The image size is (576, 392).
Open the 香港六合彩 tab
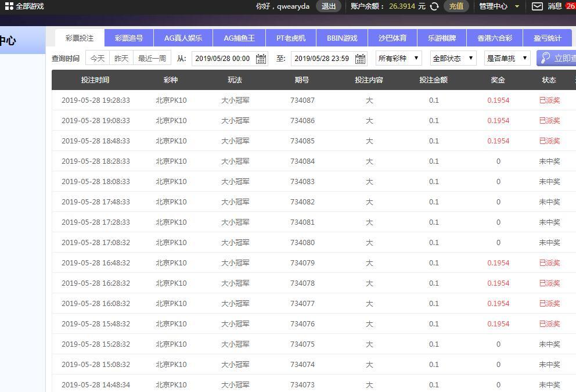click(x=495, y=38)
